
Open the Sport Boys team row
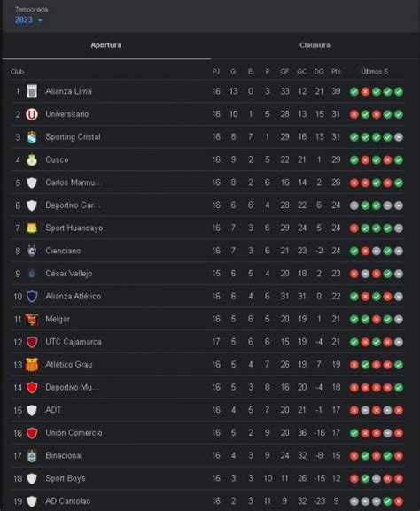[x=207, y=478]
